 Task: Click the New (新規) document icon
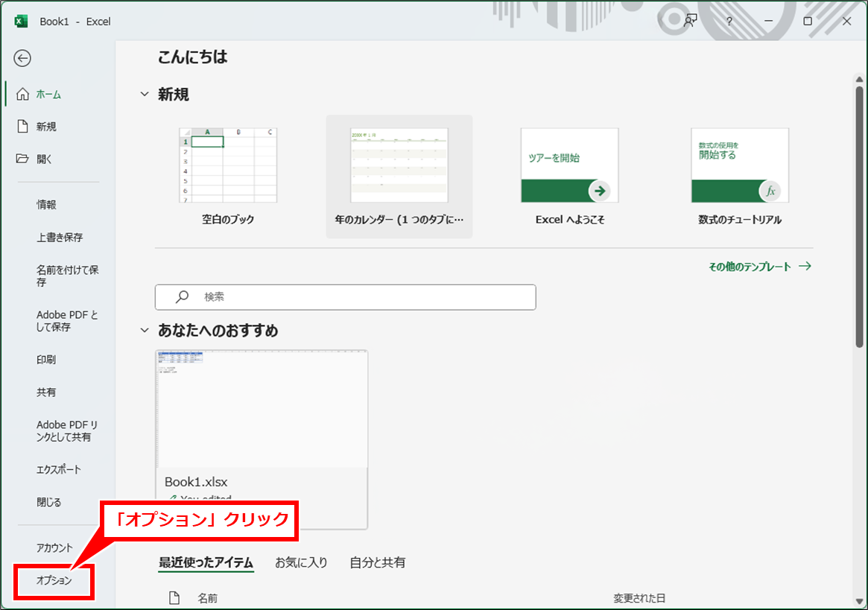(22, 127)
